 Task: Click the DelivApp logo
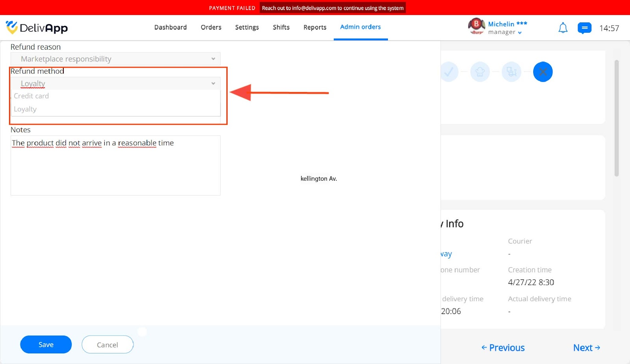point(37,28)
